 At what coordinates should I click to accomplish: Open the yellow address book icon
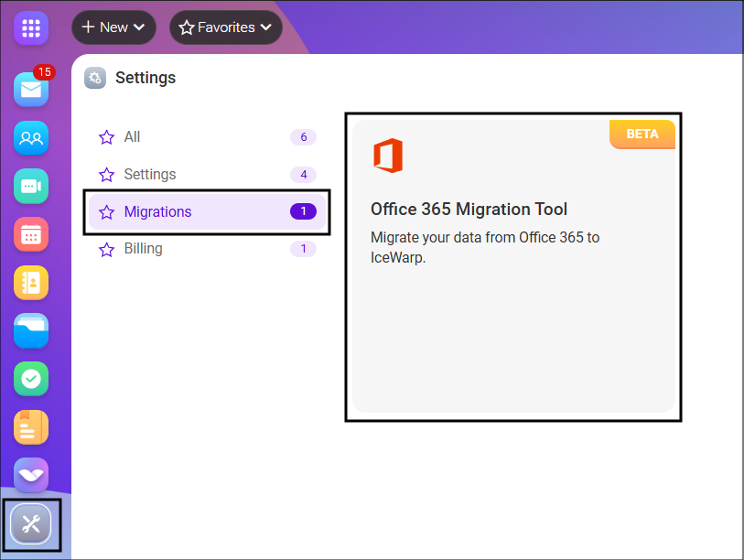pyautogui.click(x=31, y=283)
